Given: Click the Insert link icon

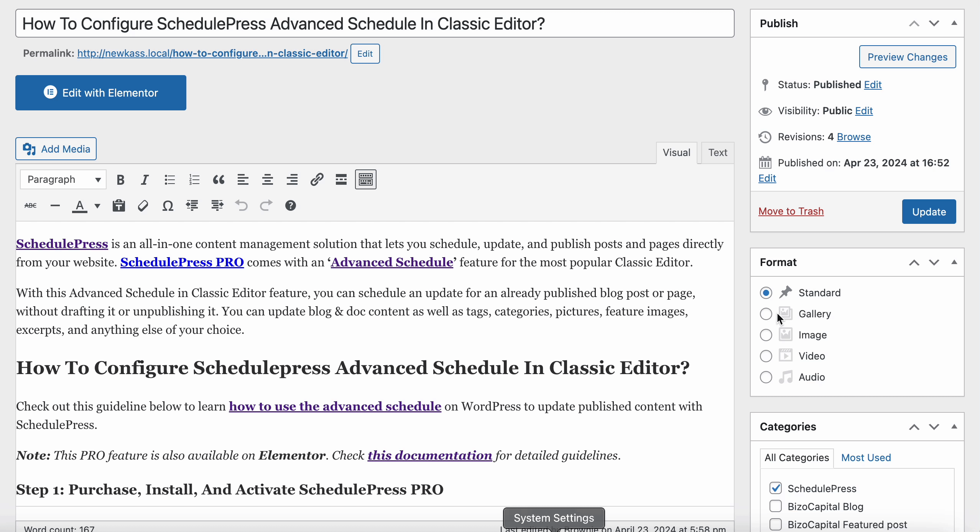Looking at the screenshot, I should (x=316, y=179).
